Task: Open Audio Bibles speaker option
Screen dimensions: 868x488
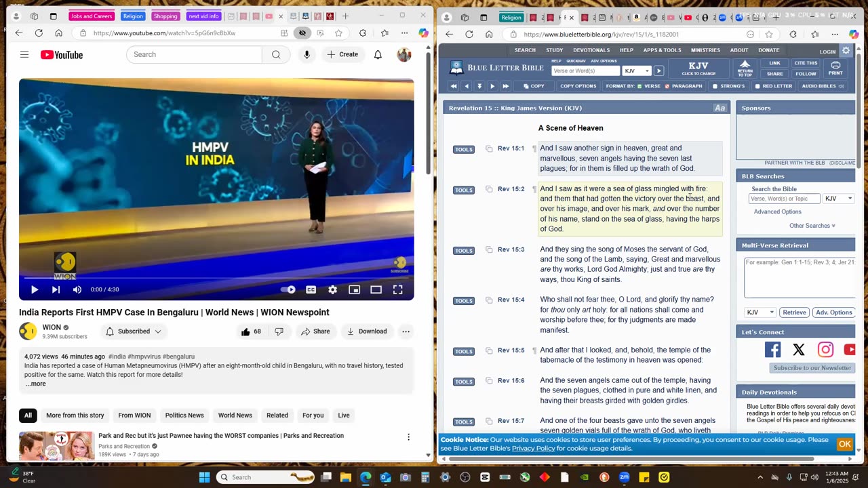Action: click(823, 86)
